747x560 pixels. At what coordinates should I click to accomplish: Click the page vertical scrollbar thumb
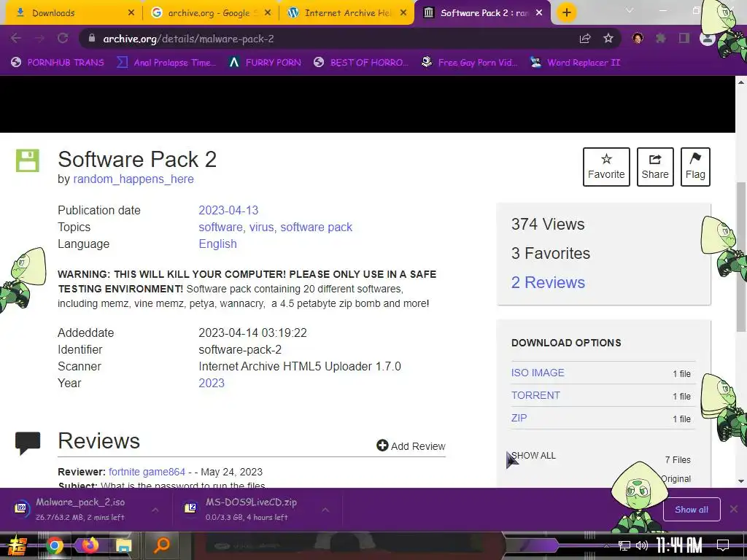point(741,257)
